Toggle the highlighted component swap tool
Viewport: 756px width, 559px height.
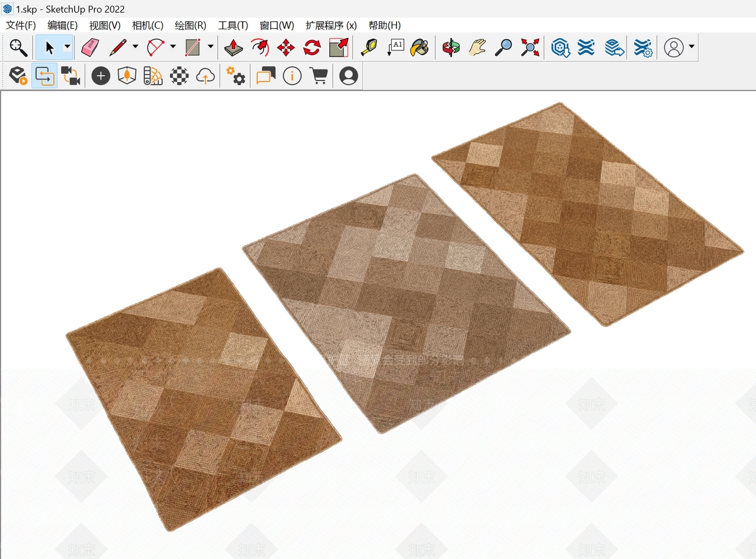click(45, 76)
